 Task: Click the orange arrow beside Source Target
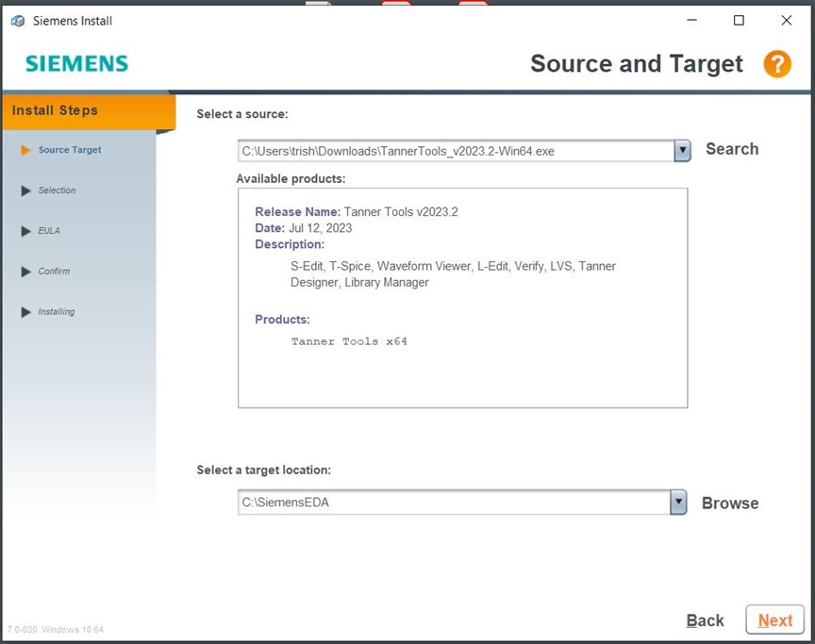(x=26, y=150)
